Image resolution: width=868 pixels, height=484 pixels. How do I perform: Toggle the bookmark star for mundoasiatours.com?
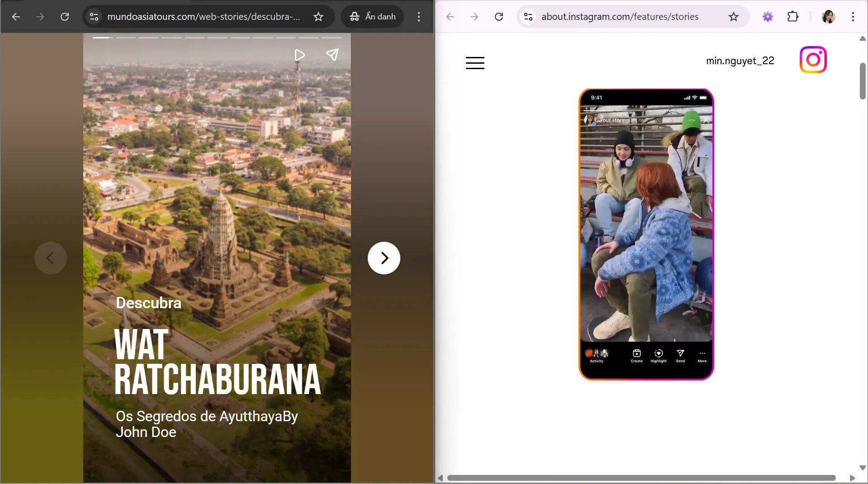click(x=318, y=16)
